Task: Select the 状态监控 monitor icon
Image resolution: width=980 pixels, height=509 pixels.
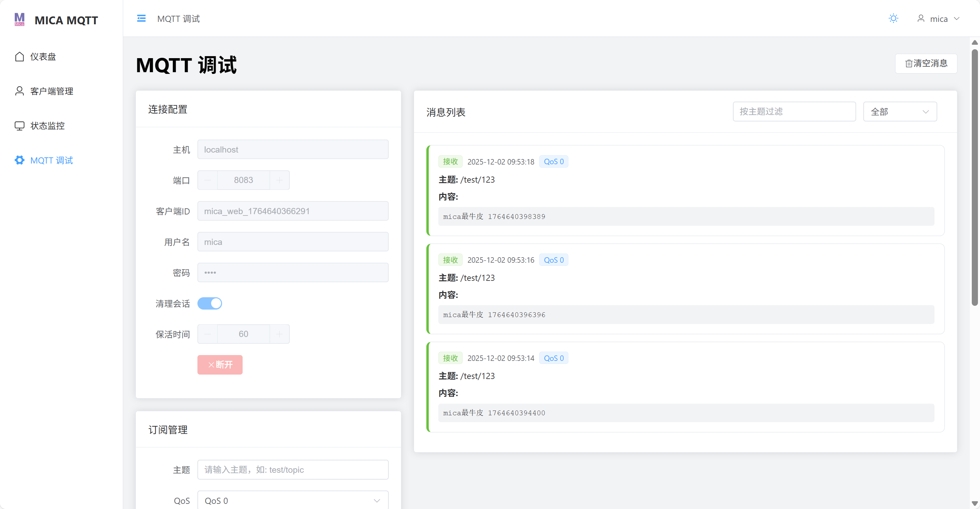Action: click(x=20, y=126)
